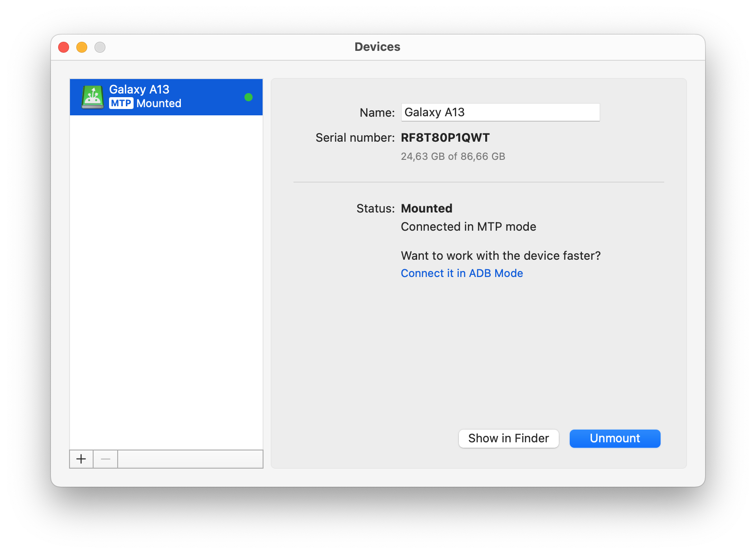
Task: Click inside the Name text field
Action: click(x=500, y=112)
